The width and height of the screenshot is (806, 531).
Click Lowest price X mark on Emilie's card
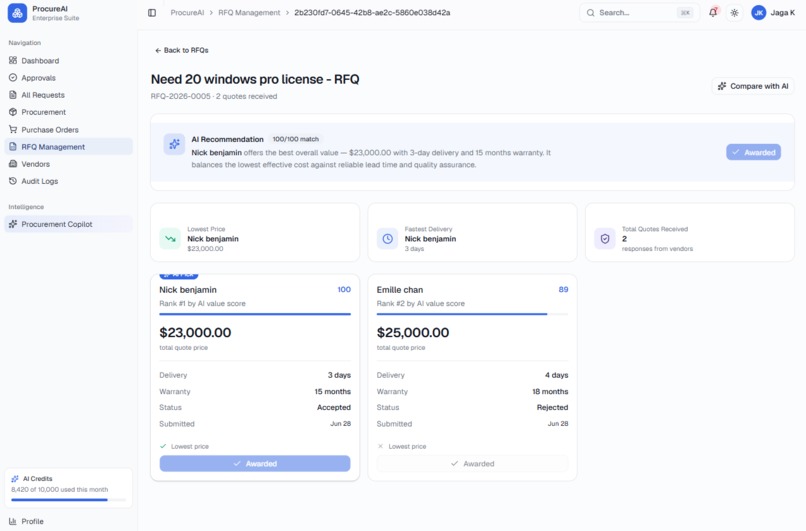tap(380, 446)
